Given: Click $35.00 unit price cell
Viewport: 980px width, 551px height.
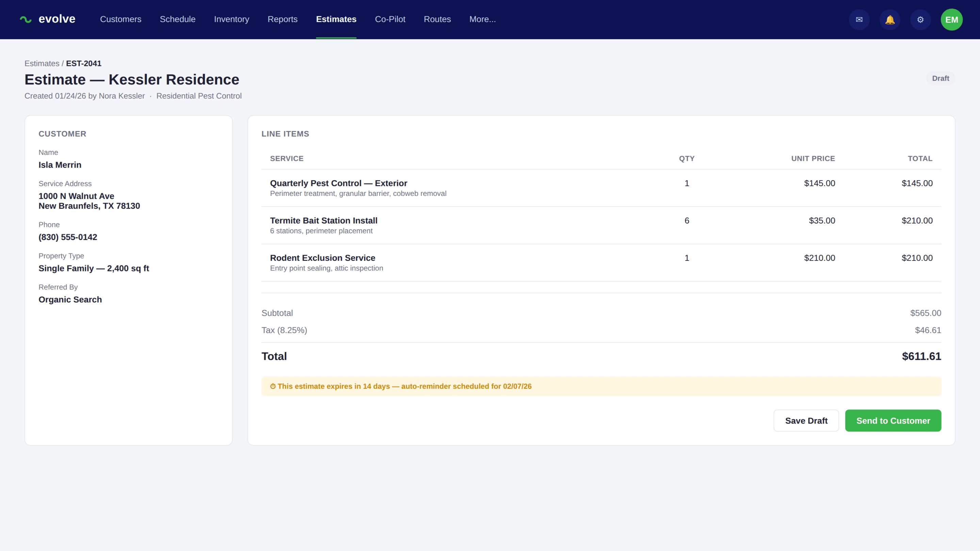Looking at the screenshot, I should pos(822,220).
